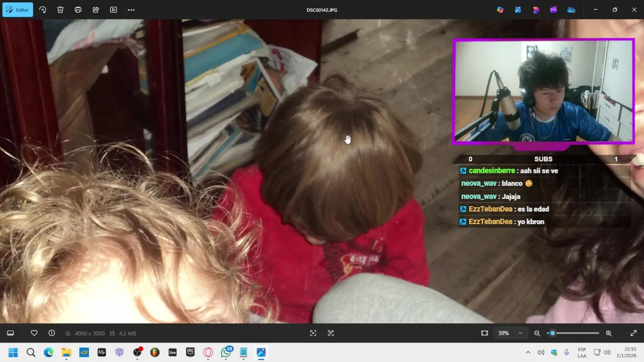Open Microsoft Designer icon in title bar
This screenshot has width=644, height=362.
[x=536, y=10]
